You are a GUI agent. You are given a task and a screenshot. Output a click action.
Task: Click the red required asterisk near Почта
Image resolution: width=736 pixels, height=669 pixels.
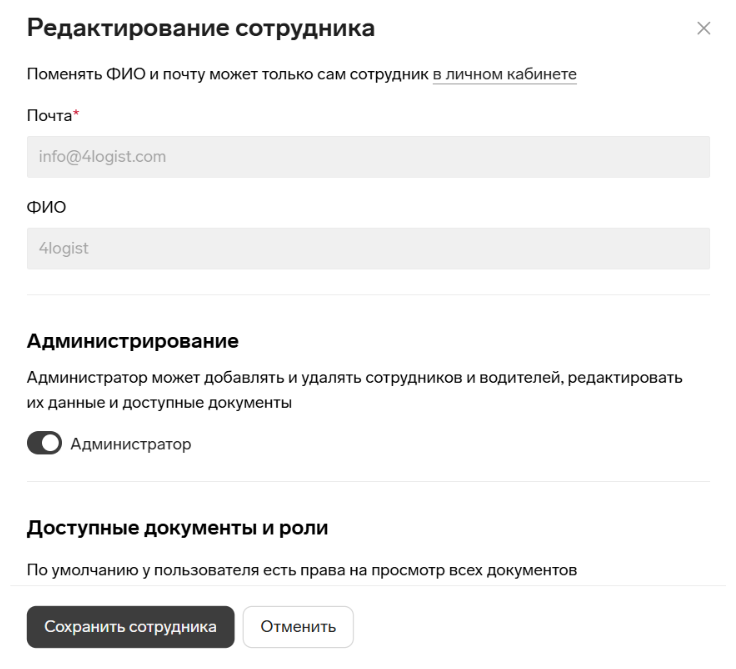[76, 113]
